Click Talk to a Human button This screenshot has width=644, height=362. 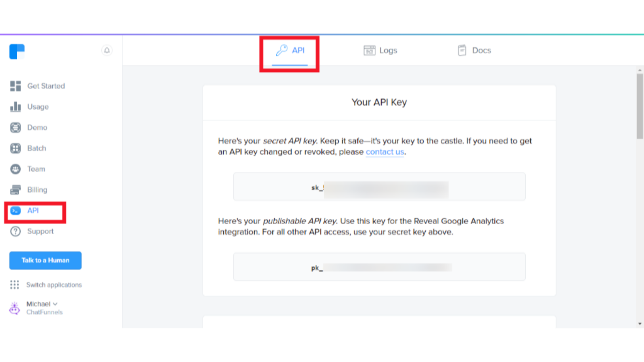[46, 260]
